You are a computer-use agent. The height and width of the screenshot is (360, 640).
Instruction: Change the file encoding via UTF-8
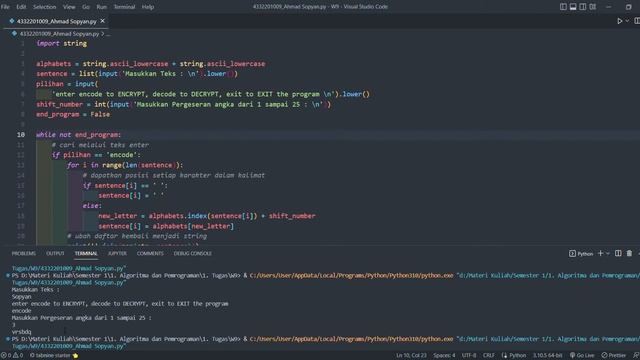tap(469, 356)
